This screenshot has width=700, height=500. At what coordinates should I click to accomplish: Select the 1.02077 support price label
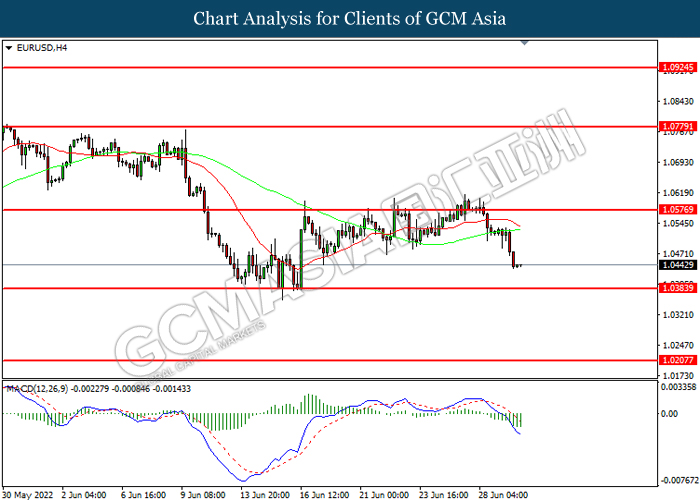(678, 360)
